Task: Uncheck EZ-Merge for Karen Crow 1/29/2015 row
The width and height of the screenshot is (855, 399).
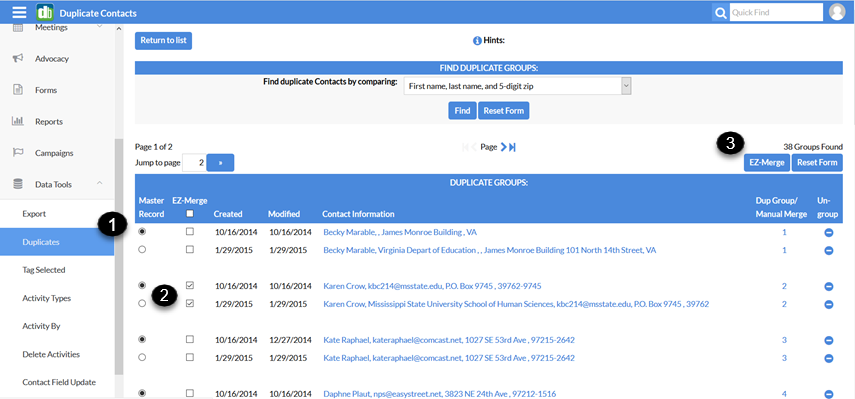Action: click(x=190, y=303)
